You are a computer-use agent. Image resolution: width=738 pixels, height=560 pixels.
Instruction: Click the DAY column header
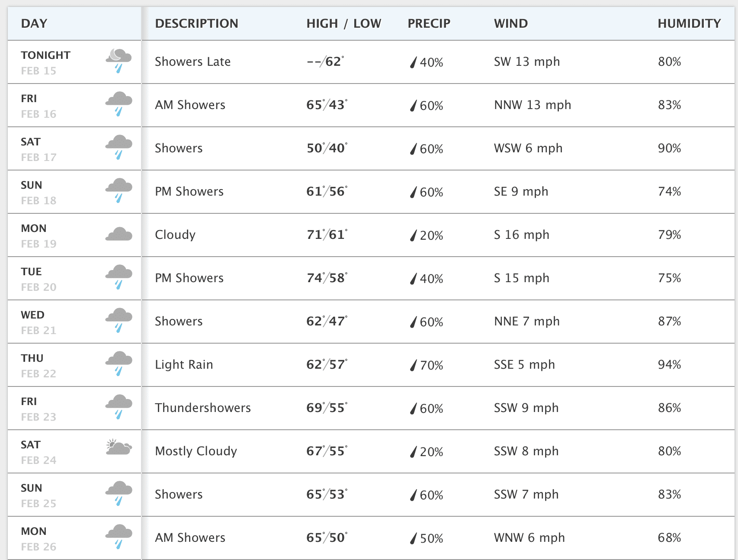[34, 23]
